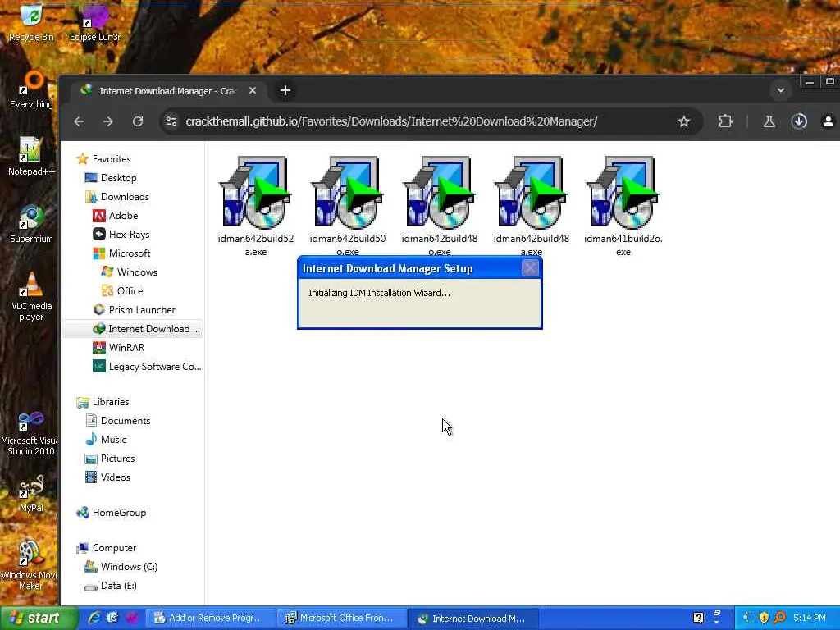Open a new browser tab
Screen dimensions: 840x630
tap(285, 90)
